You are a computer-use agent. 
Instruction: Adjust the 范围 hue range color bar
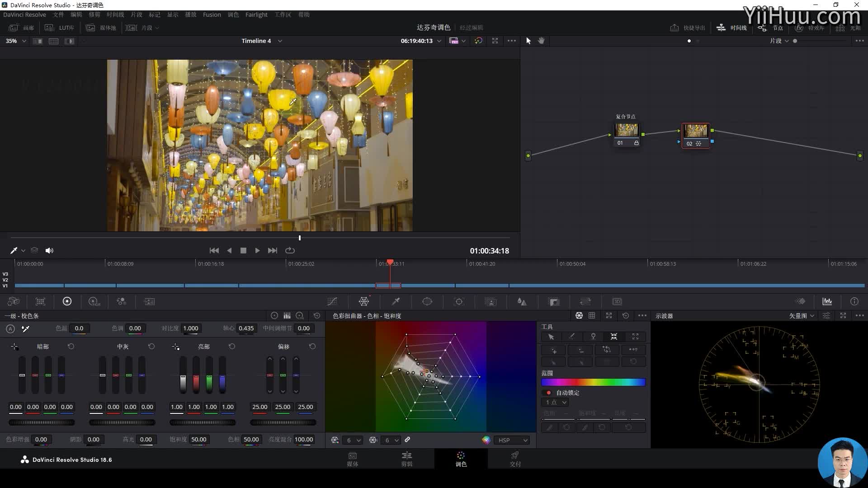point(593,382)
